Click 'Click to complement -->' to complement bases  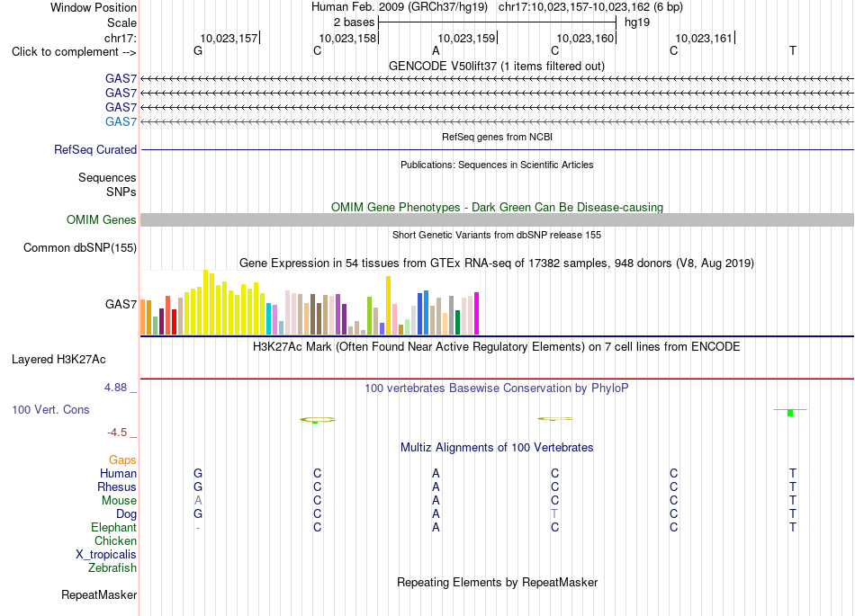[74, 52]
